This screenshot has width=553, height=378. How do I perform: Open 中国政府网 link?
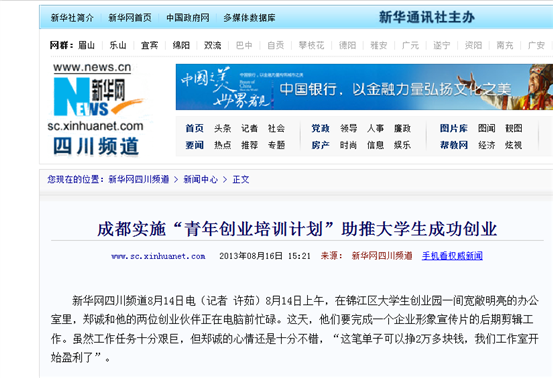click(x=188, y=18)
